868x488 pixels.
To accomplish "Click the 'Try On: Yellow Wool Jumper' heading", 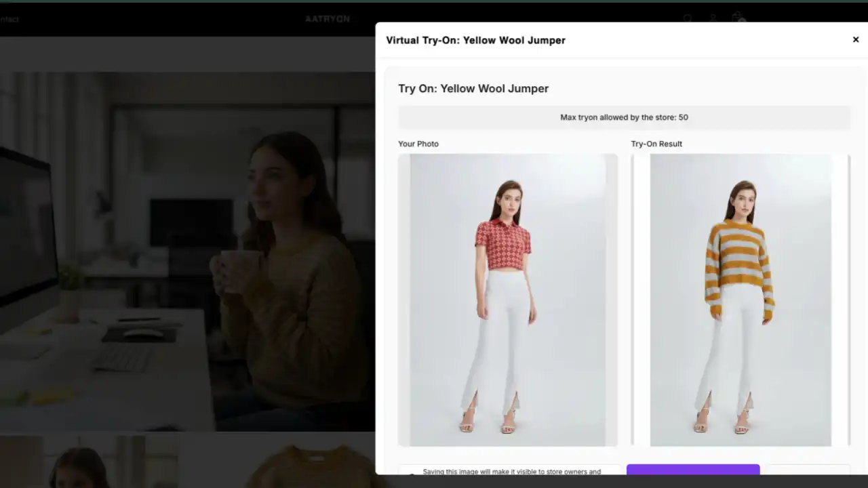I will [x=473, y=88].
